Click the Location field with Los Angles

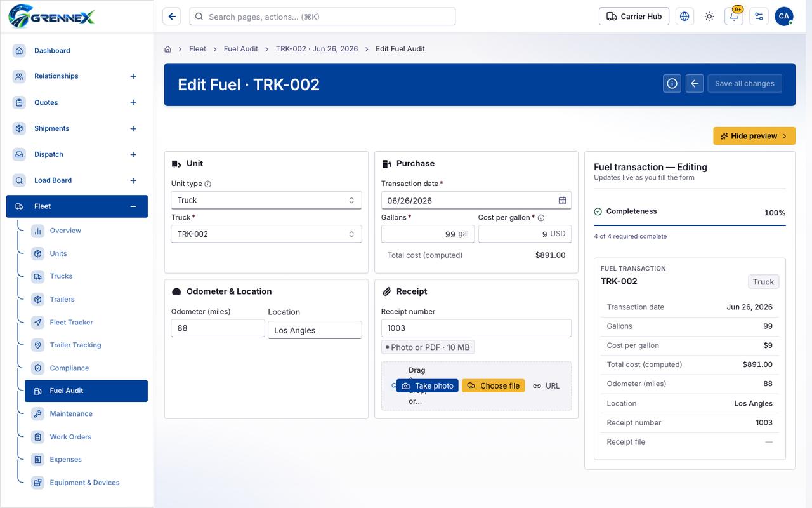click(315, 330)
